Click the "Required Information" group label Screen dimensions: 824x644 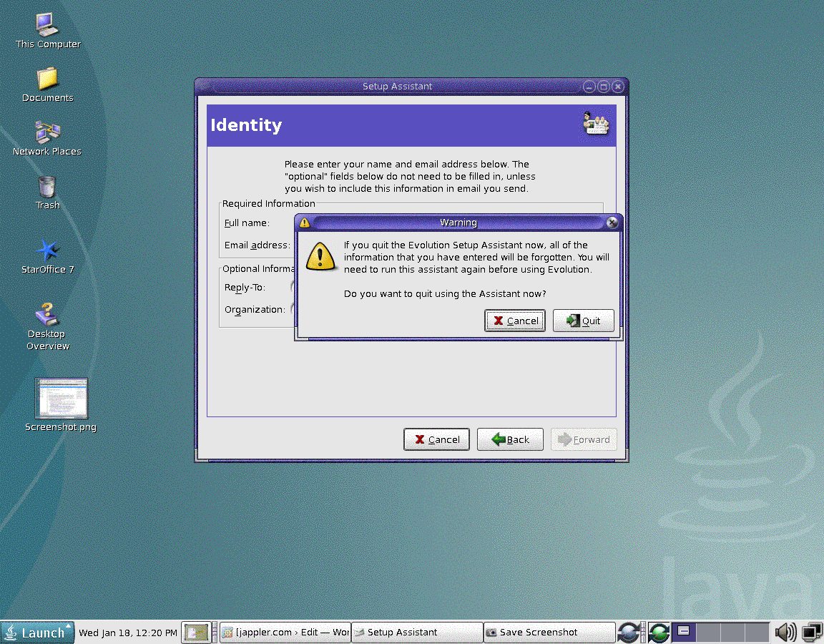pos(268,203)
